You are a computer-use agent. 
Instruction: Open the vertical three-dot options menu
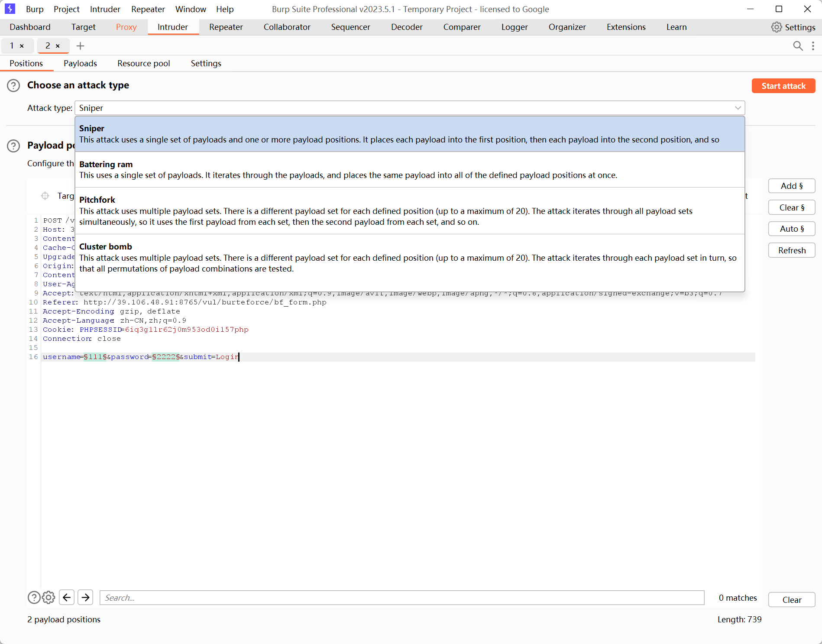pyautogui.click(x=813, y=46)
